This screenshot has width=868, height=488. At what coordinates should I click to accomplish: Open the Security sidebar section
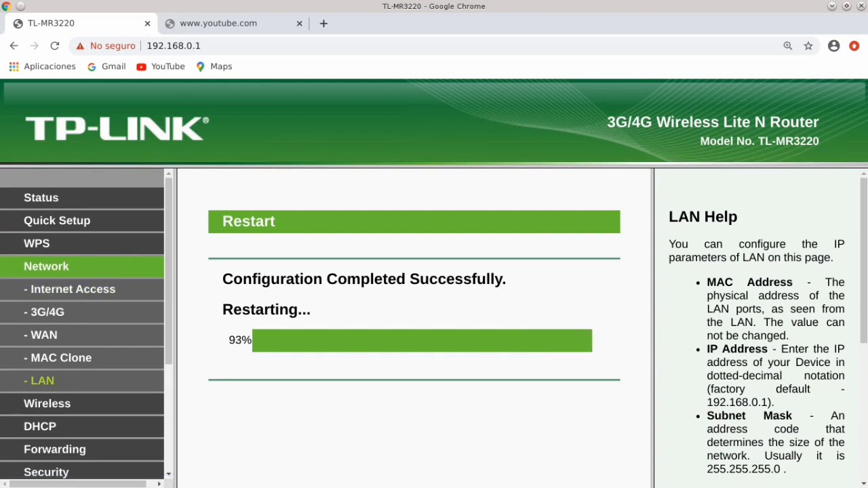tap(82, 472)
